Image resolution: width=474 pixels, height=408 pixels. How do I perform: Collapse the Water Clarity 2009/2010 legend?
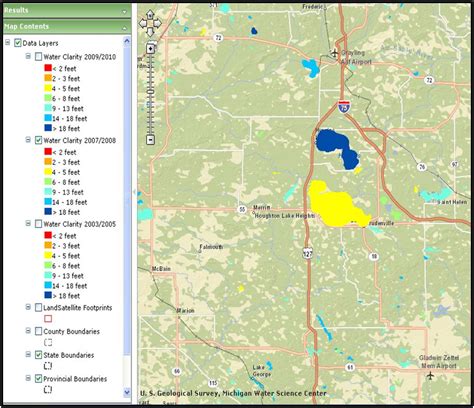[28, 56]
